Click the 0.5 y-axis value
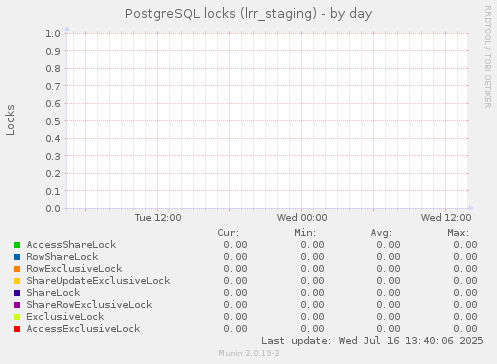Viewport: 497px width, 364px height. point(53,121)
